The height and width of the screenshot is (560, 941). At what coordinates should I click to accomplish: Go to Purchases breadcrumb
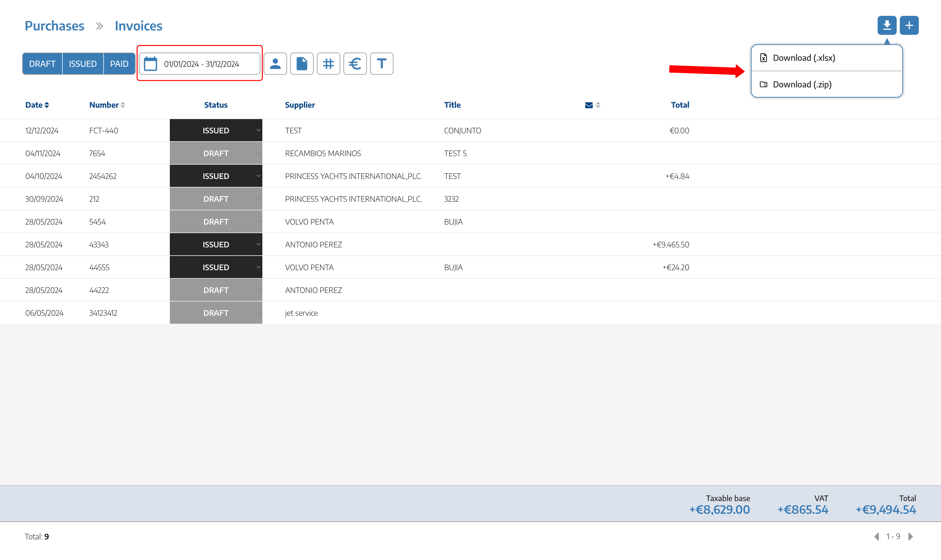click(54, 26)
